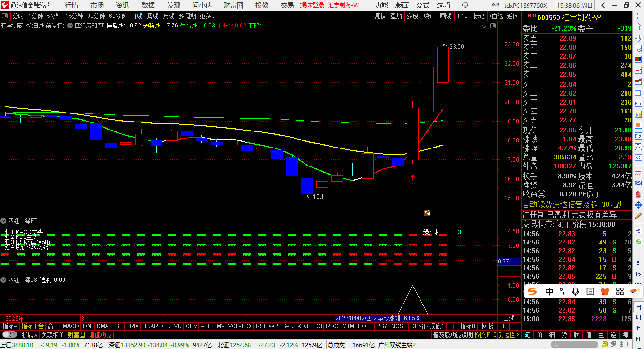Open the quote list icon in right sidebar

point(638,59)
